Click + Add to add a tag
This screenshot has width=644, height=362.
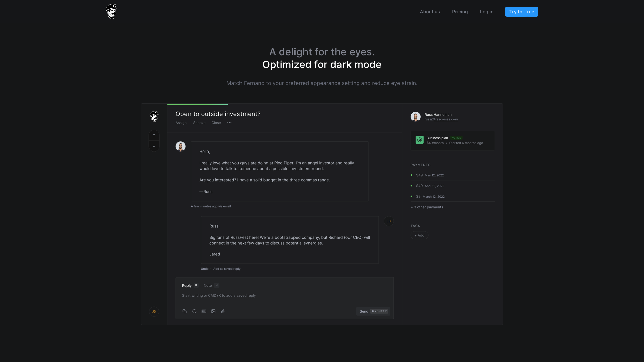click(419, 235)
